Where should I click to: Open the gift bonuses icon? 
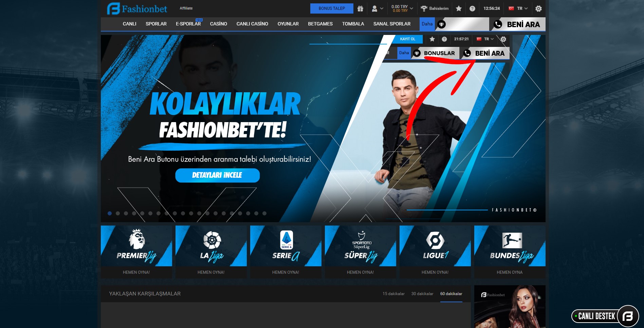(x=360, y=8)
